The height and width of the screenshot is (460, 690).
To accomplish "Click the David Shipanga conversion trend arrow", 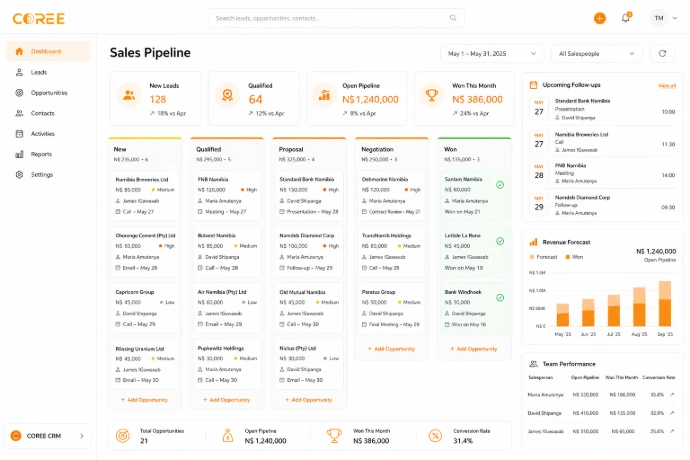I will click(672, 413).
